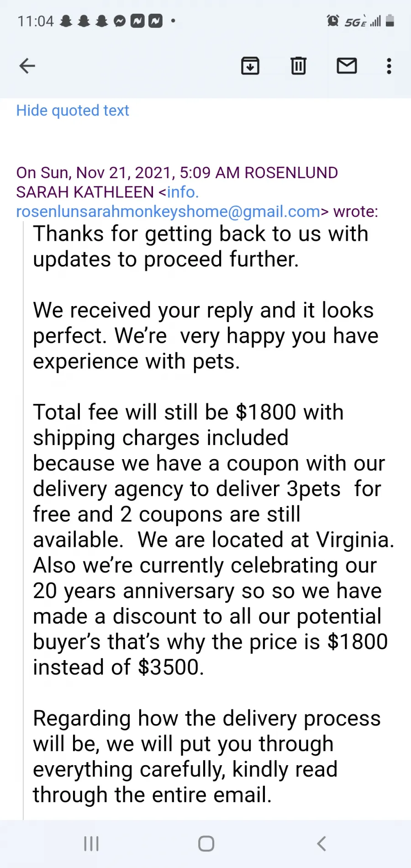
Task: Mark email as unread via envelope icon
Action: point(347,66)
